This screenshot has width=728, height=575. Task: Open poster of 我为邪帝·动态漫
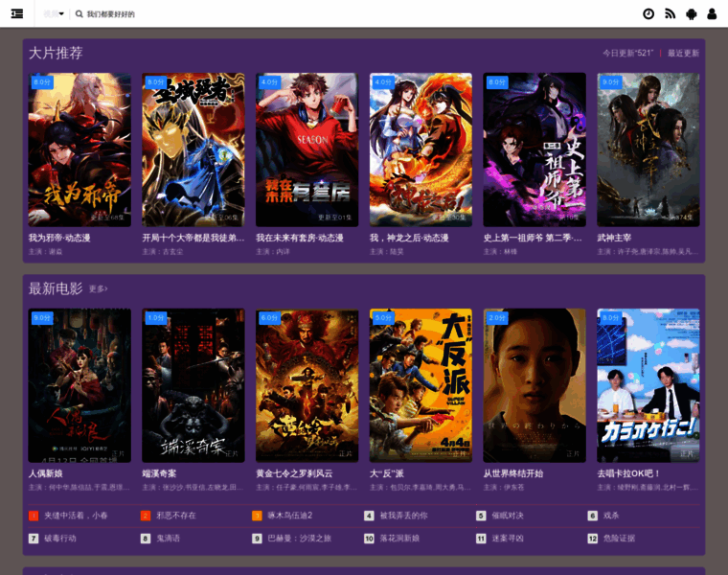point(80,149)
